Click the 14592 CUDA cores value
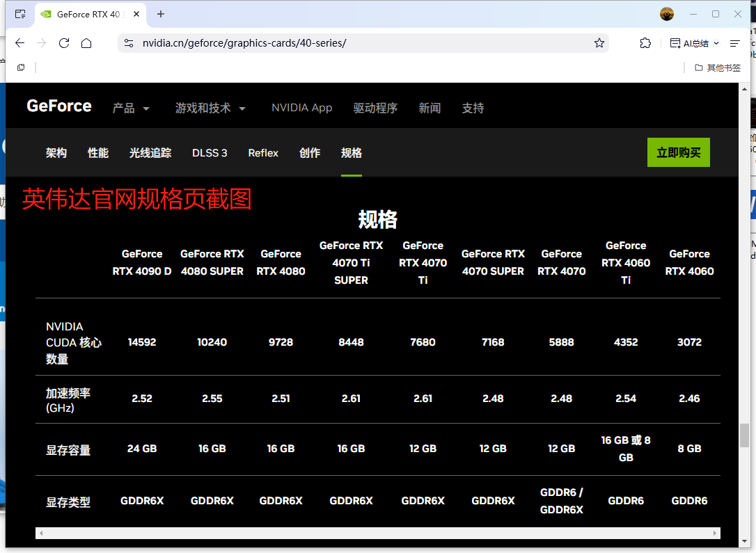This screenshot has width=756, height=553. 142,342
